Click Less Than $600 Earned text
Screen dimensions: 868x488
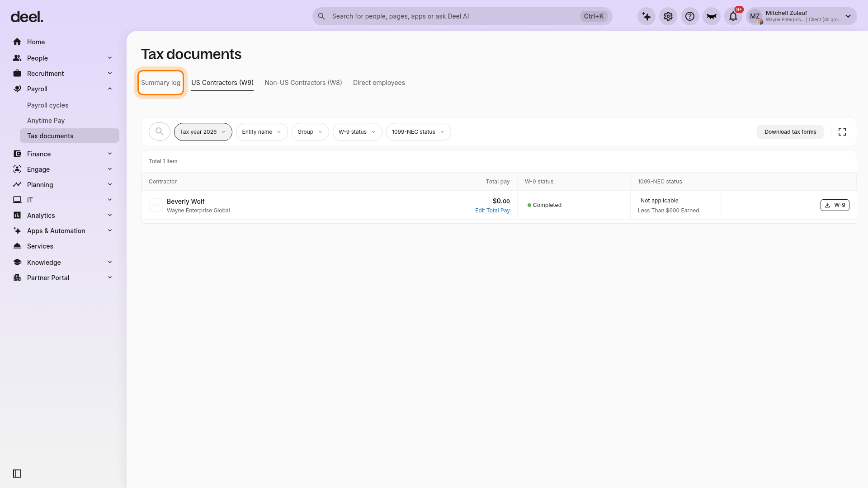[x=668, y=211]
